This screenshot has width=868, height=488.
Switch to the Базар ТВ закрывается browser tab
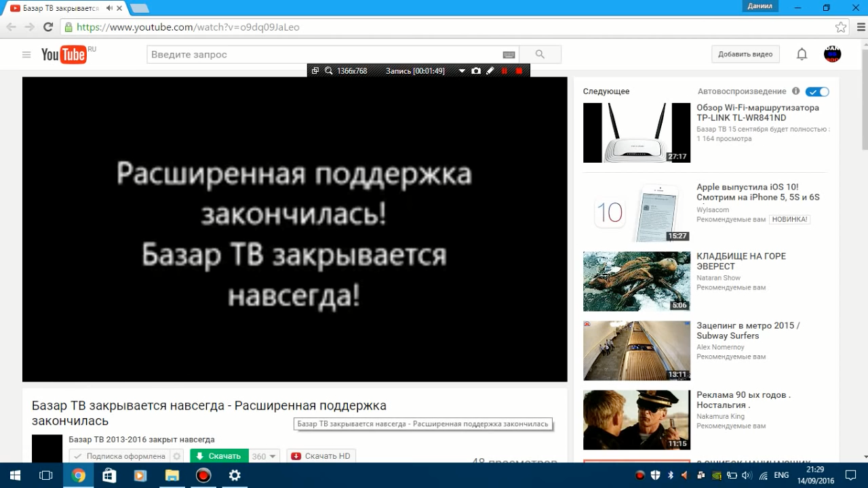58,9
